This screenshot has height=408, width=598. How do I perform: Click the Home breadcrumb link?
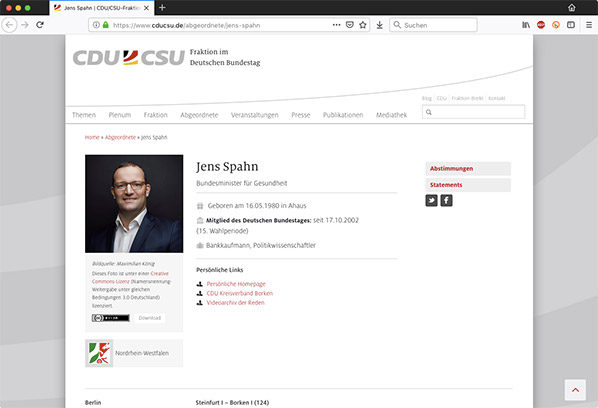(92, 137)
